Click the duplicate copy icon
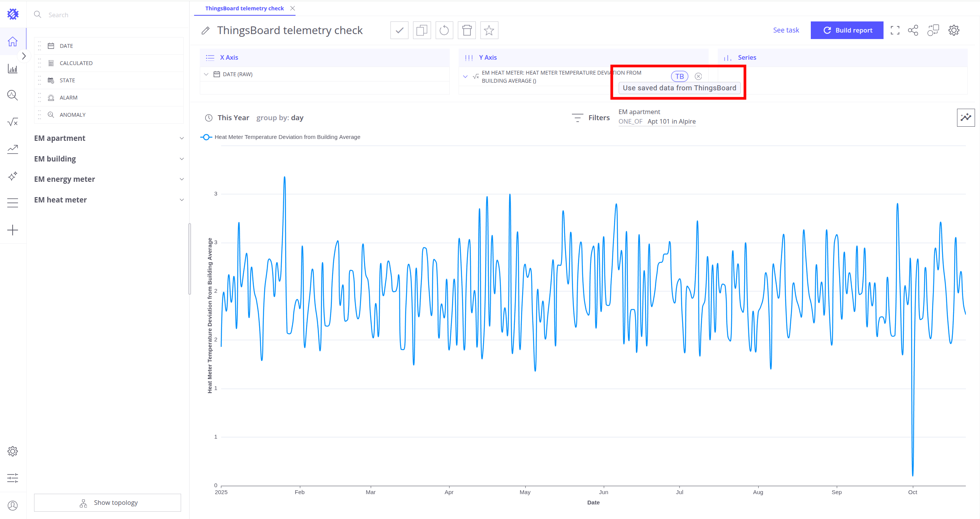 pyautogui.click(x=421, y=30)
